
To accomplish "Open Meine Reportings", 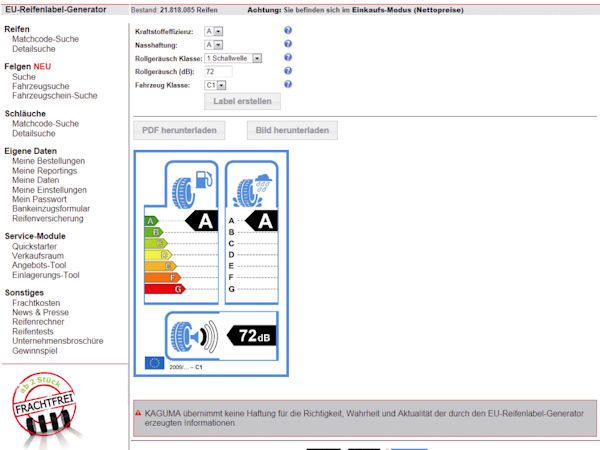I will pos(44,171).
